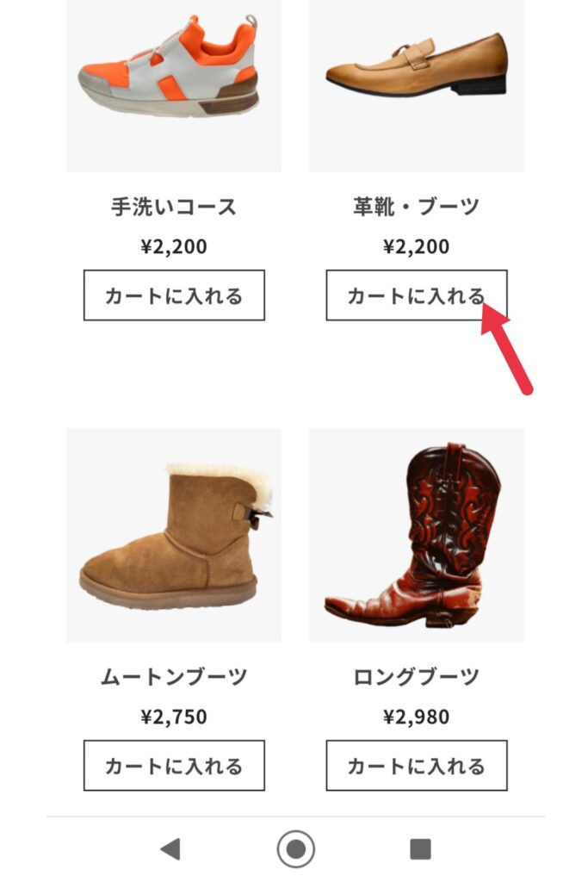
Task: Select the 革靴・ブーツ product title
Action: (x=417, y=207)
